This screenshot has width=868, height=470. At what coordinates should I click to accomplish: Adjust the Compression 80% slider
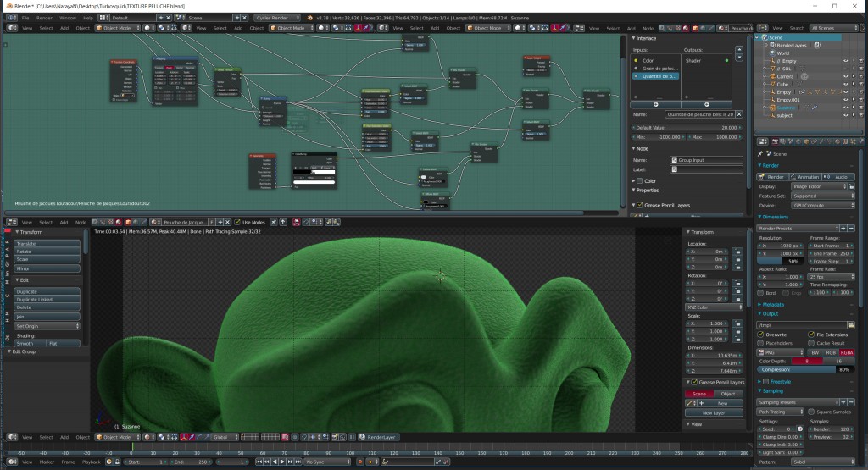pyautogui.click(x=805, y=369)
